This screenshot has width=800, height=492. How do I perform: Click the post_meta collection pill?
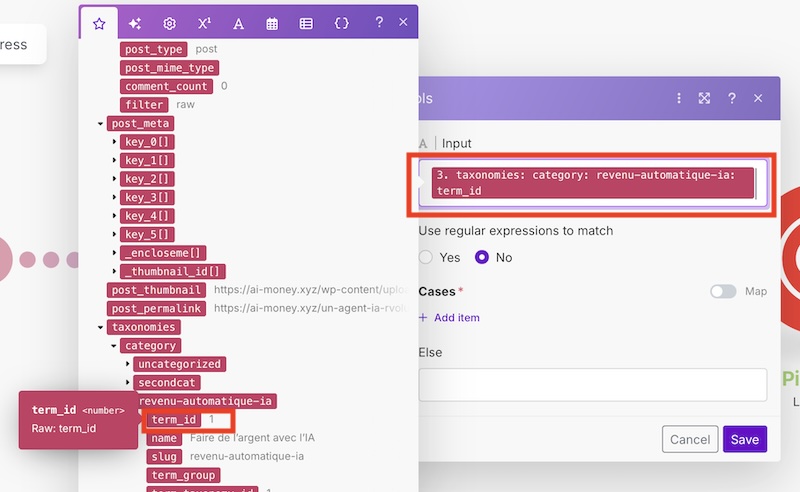pos(140,124)
